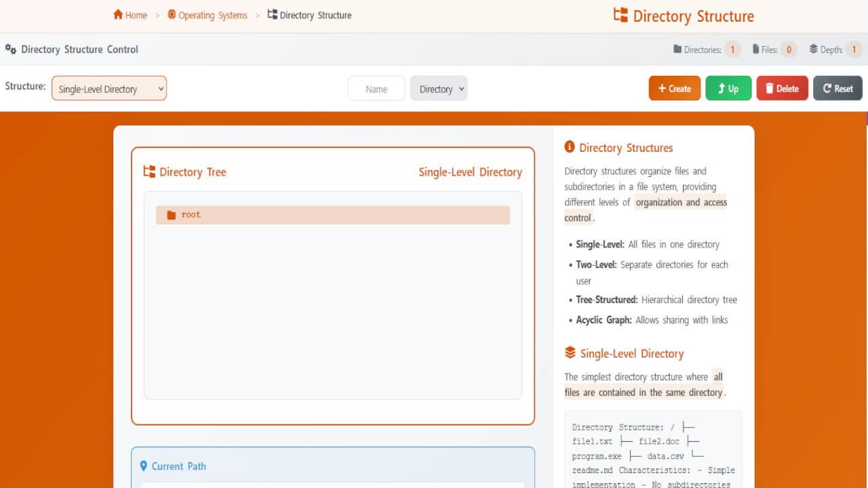The height and width of the screenshot is (488, 868).
Task: Select the root directory tree row
Action: tap(332, 215)
